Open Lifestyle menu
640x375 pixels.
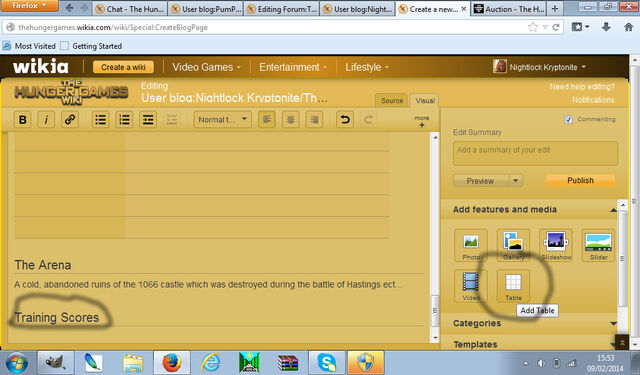click(x=367, y=67)
